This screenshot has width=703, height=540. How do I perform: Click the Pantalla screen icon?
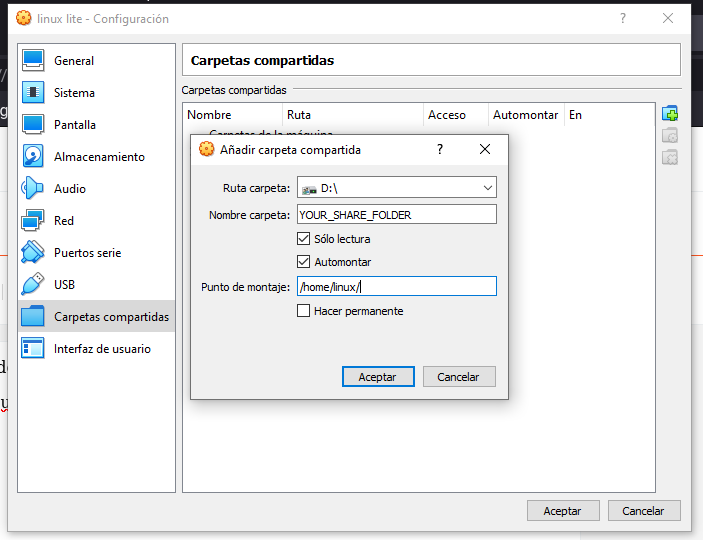click(33, 125)
